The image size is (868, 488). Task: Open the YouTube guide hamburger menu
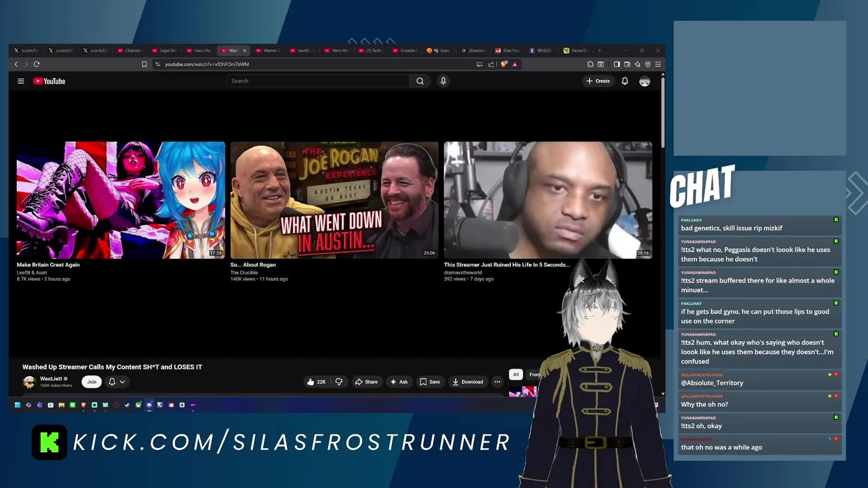coord(20,81)
